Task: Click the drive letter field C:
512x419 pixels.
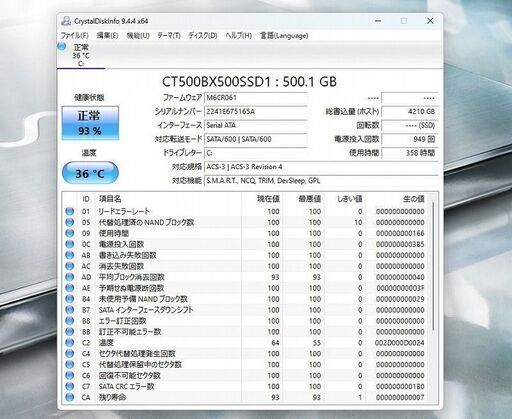Action: (x=255, y=153)
